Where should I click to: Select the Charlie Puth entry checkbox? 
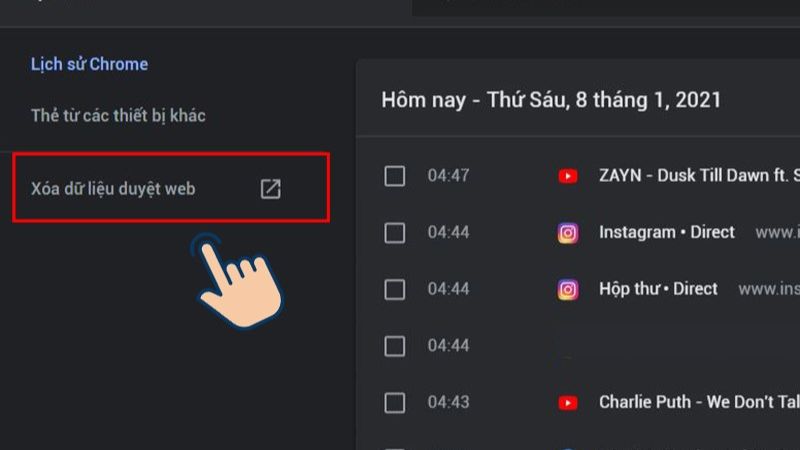pos(395,403)
